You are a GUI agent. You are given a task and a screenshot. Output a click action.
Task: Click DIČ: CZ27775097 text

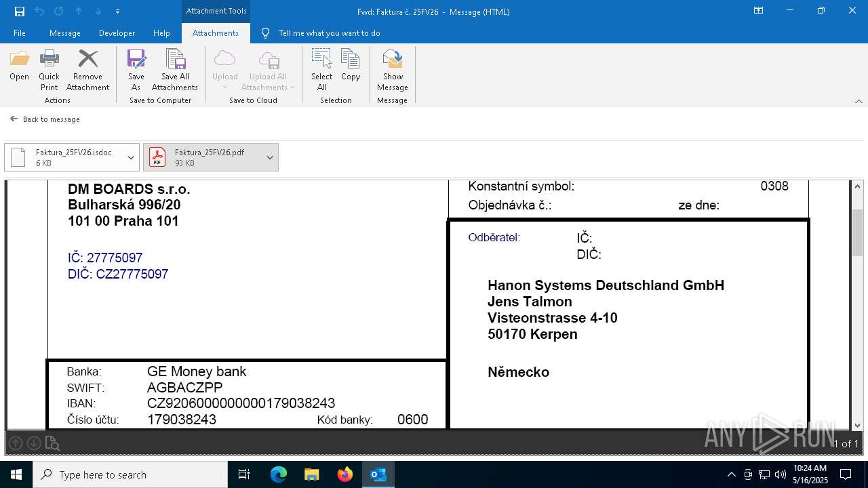coord(118,274)
